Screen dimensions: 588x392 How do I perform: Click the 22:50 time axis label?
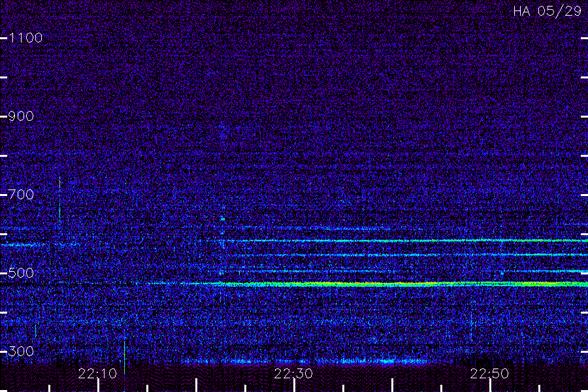pos(489,374)
